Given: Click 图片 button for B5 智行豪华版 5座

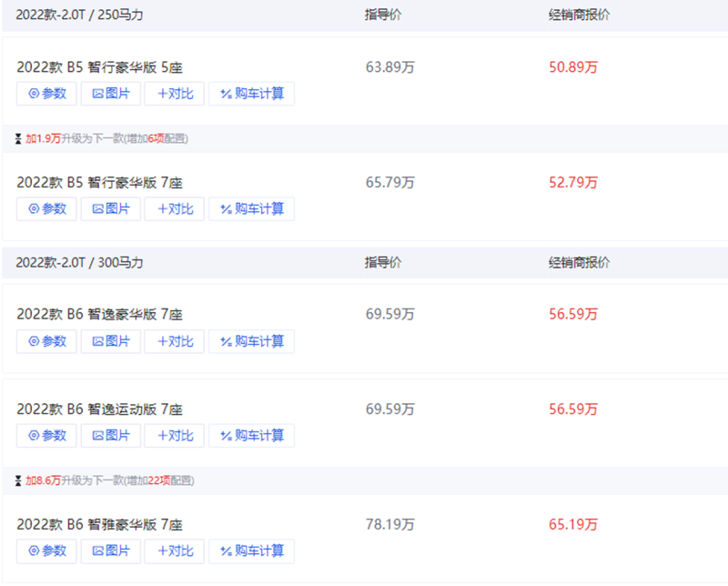Looking at the screenshot, I should 111,94.
